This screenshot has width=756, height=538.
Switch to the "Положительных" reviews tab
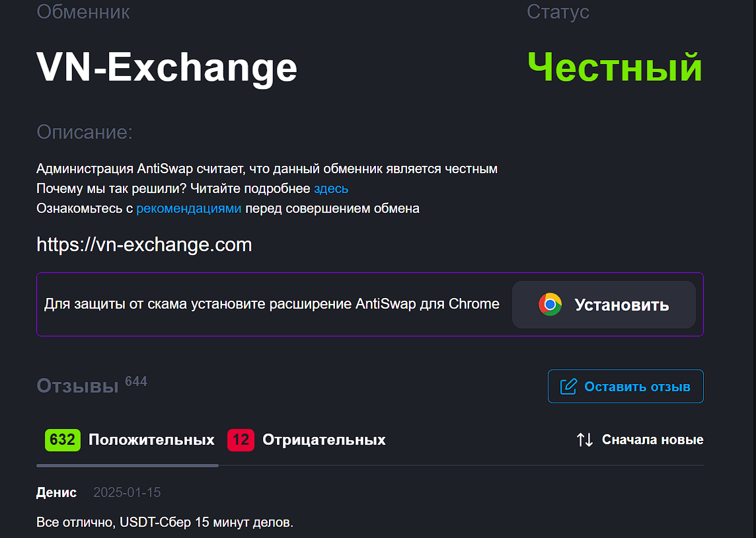(x=151, y=440)
